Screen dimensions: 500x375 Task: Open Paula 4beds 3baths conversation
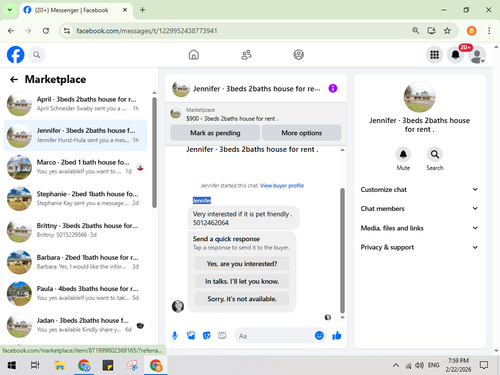75,293
